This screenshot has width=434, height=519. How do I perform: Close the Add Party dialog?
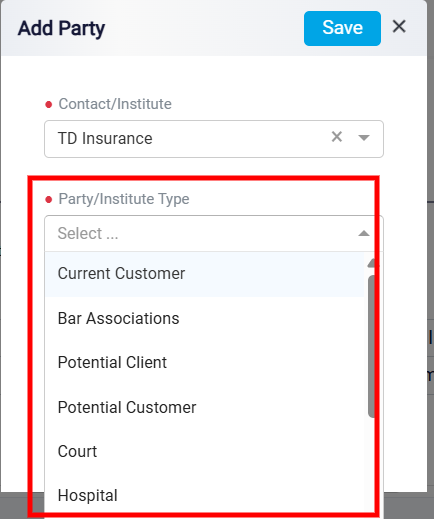pos(399,26)
